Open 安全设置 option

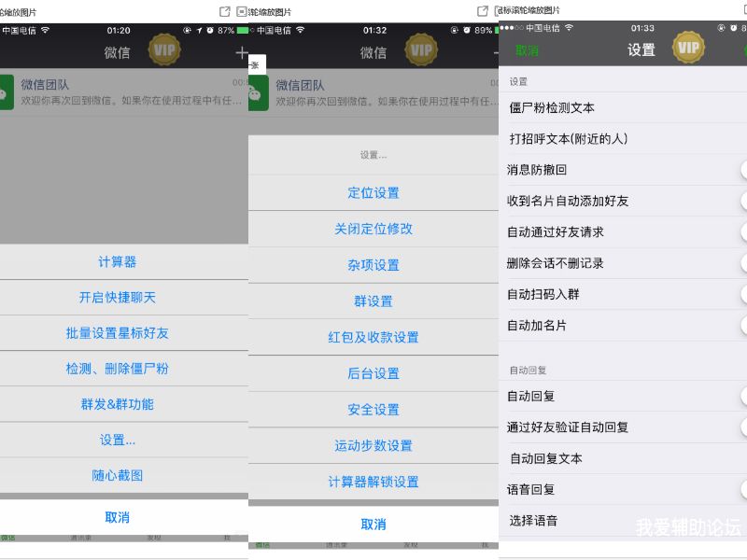373,410
